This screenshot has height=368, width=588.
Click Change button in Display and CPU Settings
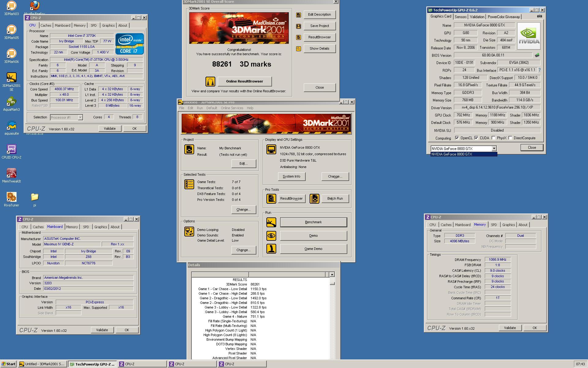335,177
